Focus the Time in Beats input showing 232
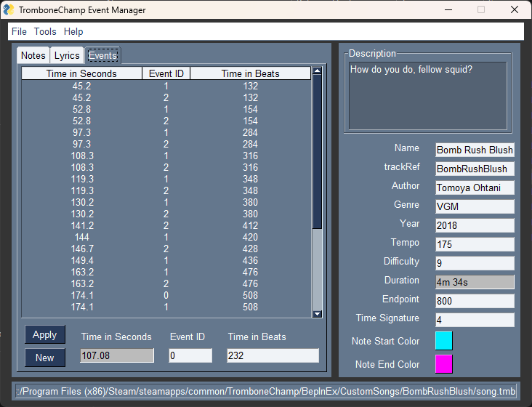This screenshot has width=532, height=407. (273, 355)
